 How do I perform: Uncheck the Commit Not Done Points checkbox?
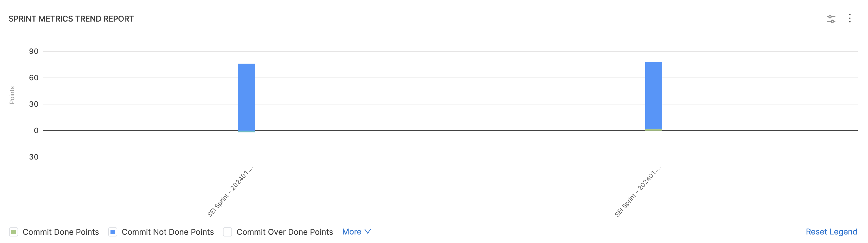(x=113, y=232)
